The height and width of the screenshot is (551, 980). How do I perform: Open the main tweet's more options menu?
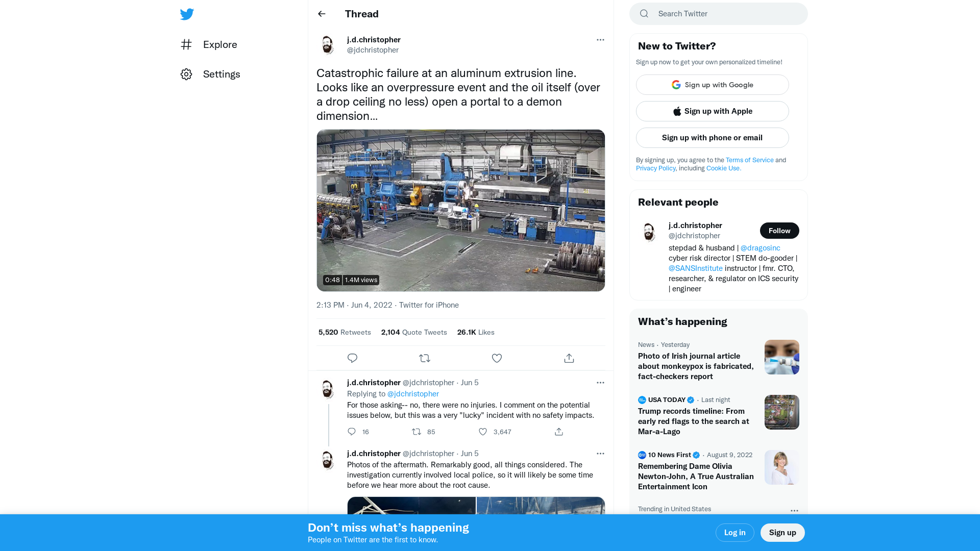600,40
